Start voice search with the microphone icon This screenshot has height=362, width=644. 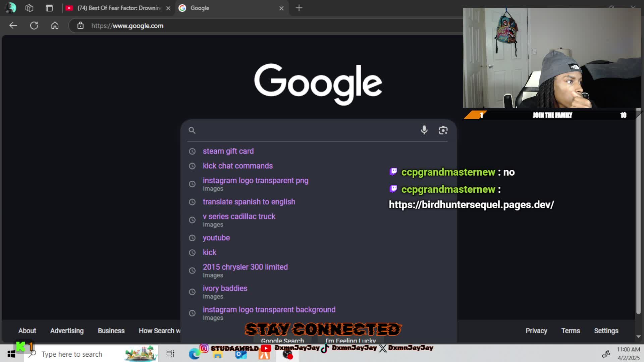coord(424,130)
